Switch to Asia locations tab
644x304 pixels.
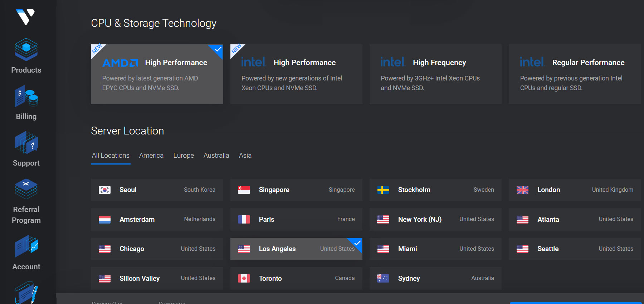(x=245, y=156)
